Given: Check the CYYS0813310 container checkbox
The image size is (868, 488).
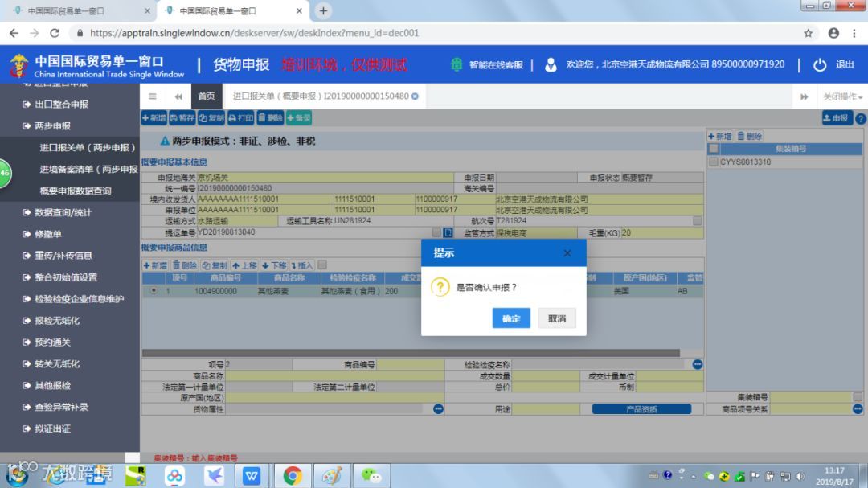Looking at the screenshot, I should 714,162.
